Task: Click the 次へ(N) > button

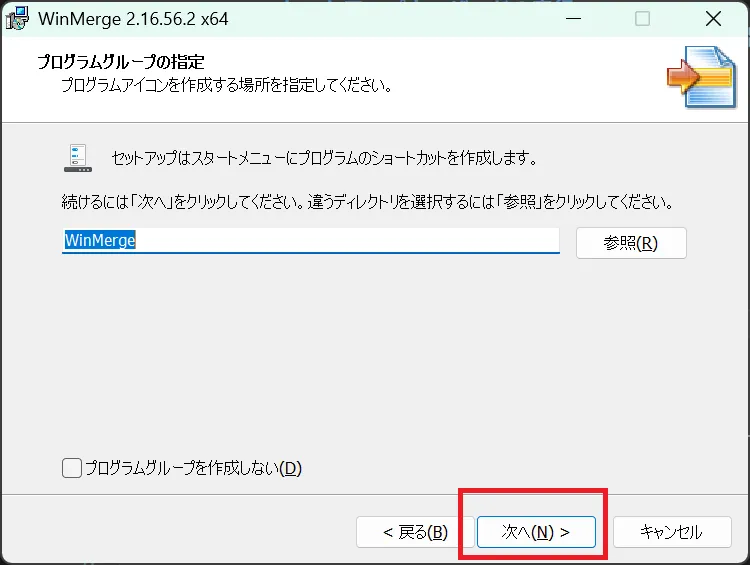Action: 536,532
